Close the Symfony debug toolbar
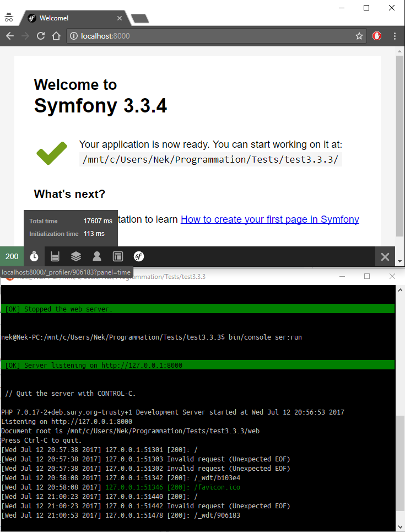Viewport: 405px width, 532px height. pos(385,257)
